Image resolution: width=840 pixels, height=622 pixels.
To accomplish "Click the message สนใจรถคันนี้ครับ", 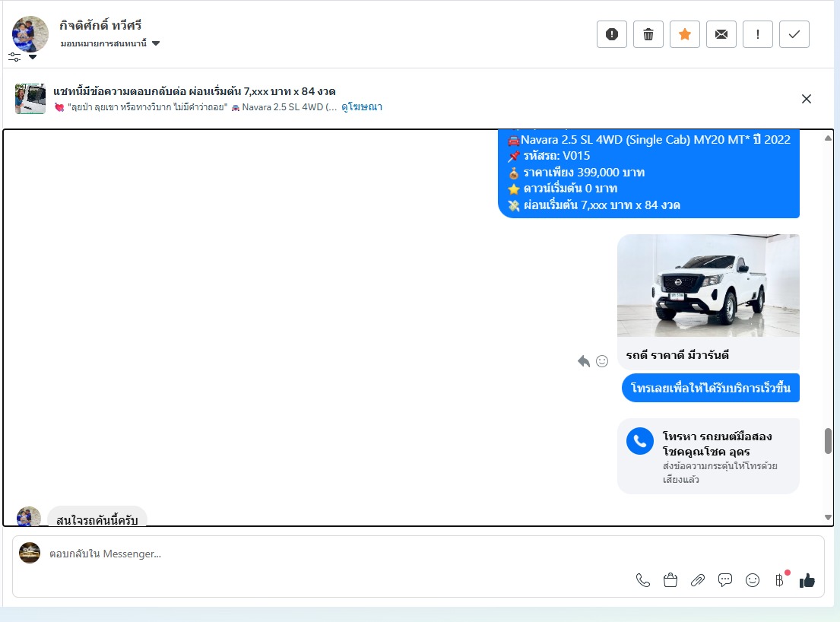I will [x=97, y=519].
